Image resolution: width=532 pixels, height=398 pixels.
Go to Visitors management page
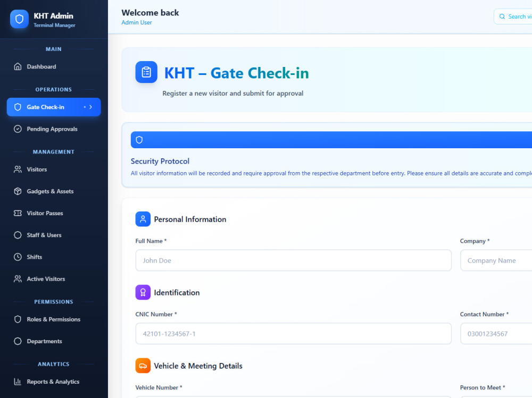54,170
